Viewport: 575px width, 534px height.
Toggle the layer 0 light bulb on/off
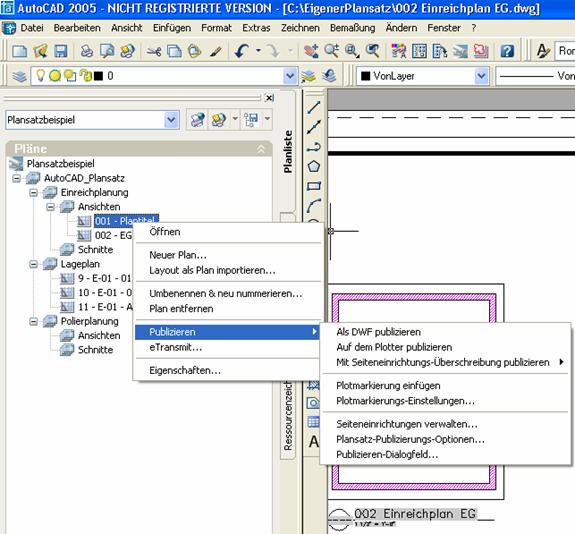pyautogui.click(x=41, y=75)
